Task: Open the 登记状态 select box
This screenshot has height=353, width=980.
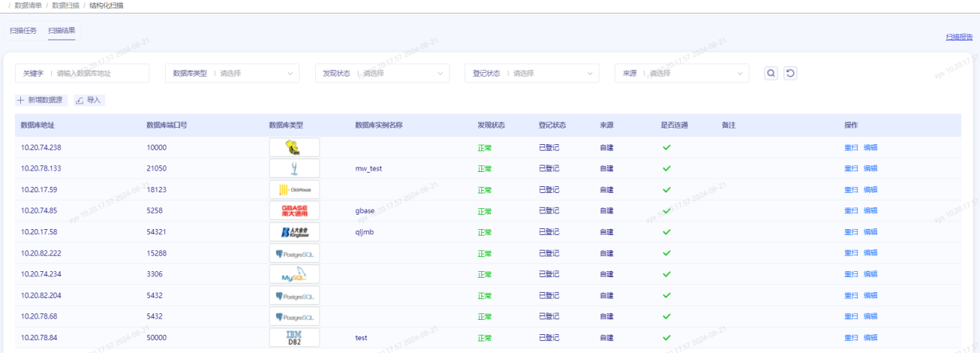Action: click(x=532, y=73)
